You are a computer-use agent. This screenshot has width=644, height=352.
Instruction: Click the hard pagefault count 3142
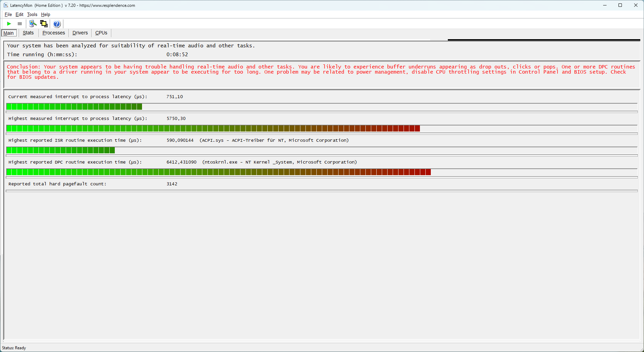pos(172,184)
